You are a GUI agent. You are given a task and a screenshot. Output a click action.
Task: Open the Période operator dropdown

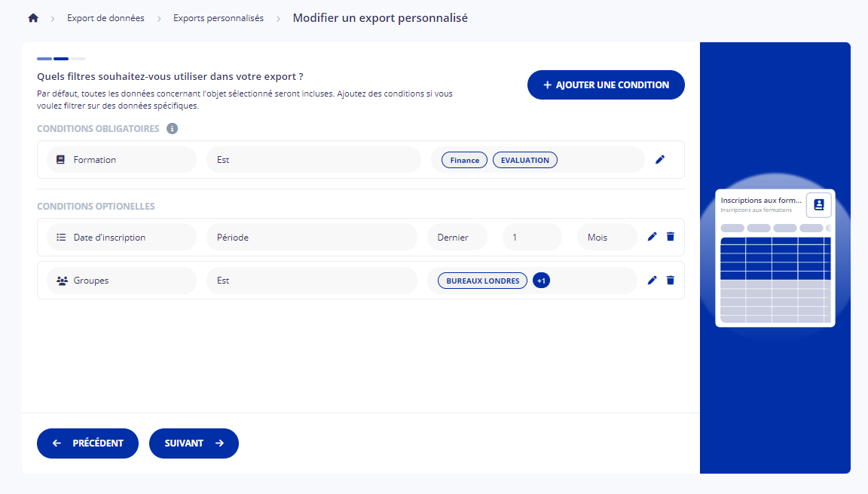tap(311, 237)
